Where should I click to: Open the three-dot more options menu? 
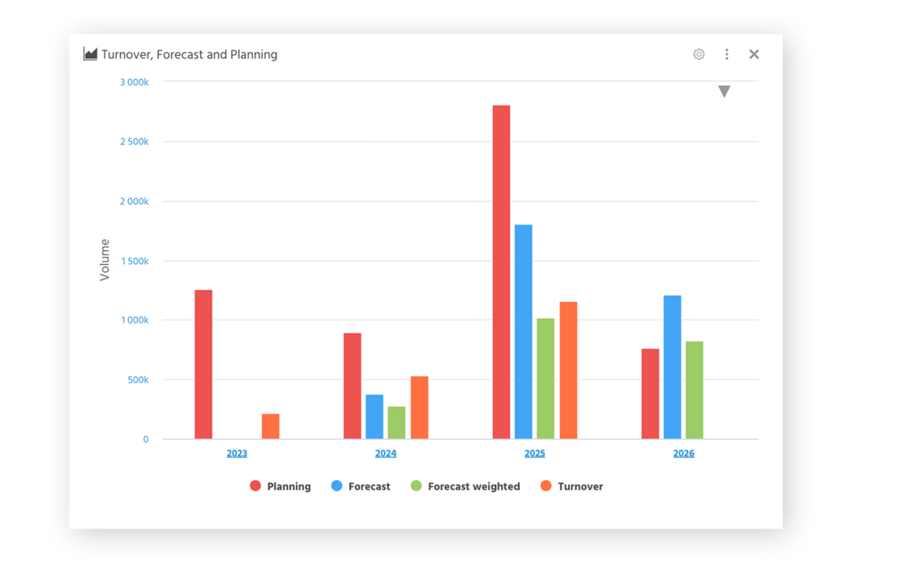click(726, 54)
